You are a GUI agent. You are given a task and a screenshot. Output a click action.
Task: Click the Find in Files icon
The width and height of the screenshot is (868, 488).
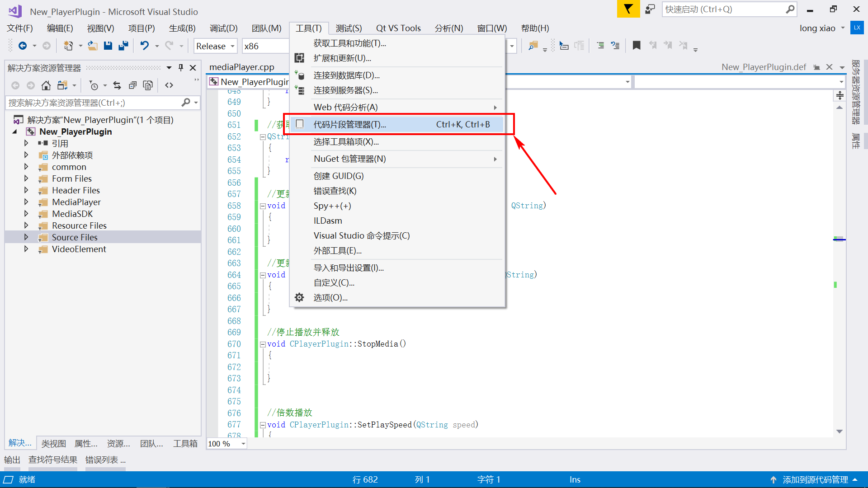[533, 46]
